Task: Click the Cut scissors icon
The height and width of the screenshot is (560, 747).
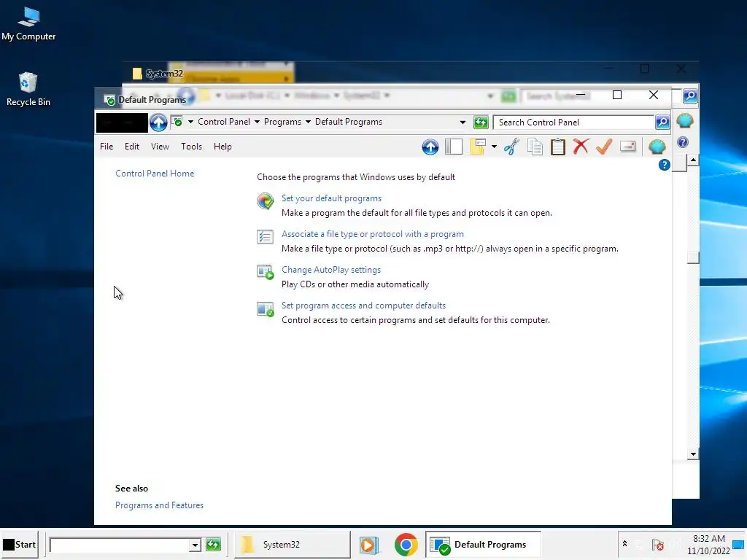Action: click(511, 147)
